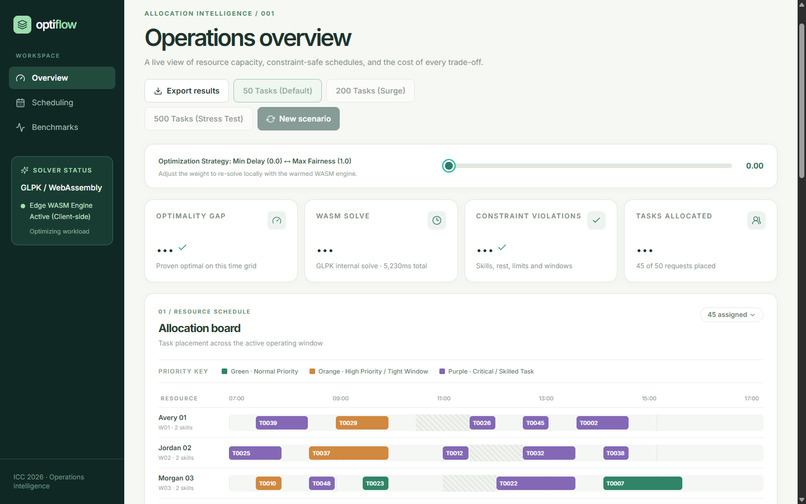Click the orange High Priority legend swatch
The width and height of the screenshot is (806, 504).
312,371
